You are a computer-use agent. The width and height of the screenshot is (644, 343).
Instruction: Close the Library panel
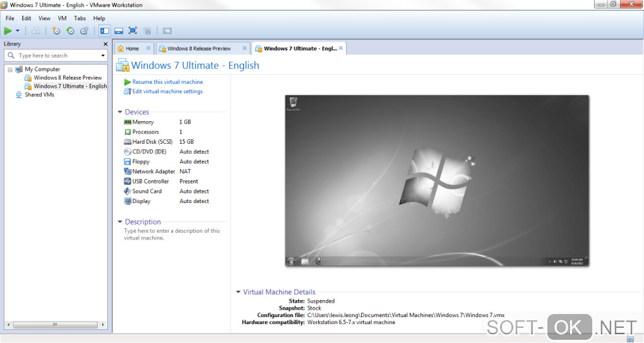tap(105, 44)
